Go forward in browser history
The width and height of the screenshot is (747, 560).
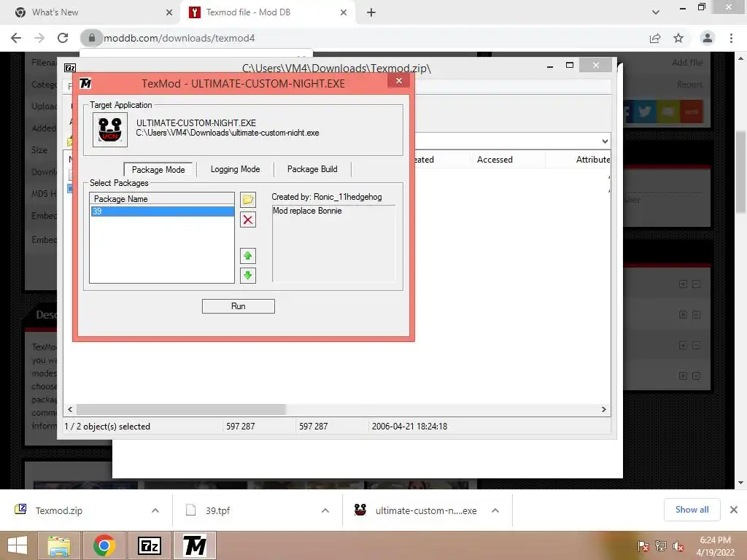[x=39, y=38]
